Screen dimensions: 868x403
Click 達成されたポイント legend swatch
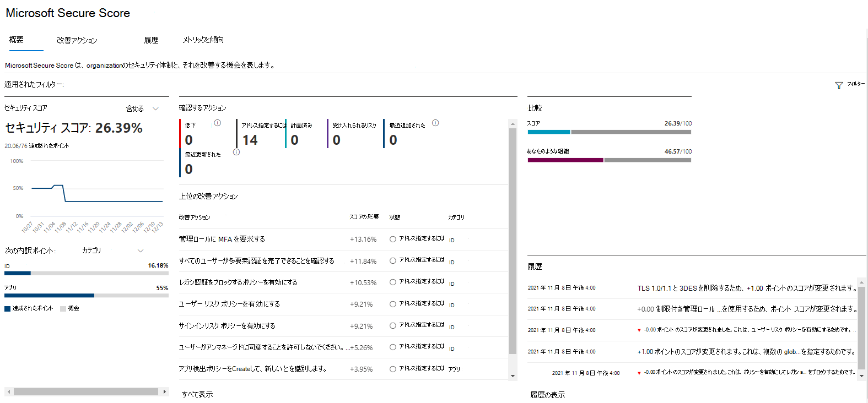click(7, 309)
